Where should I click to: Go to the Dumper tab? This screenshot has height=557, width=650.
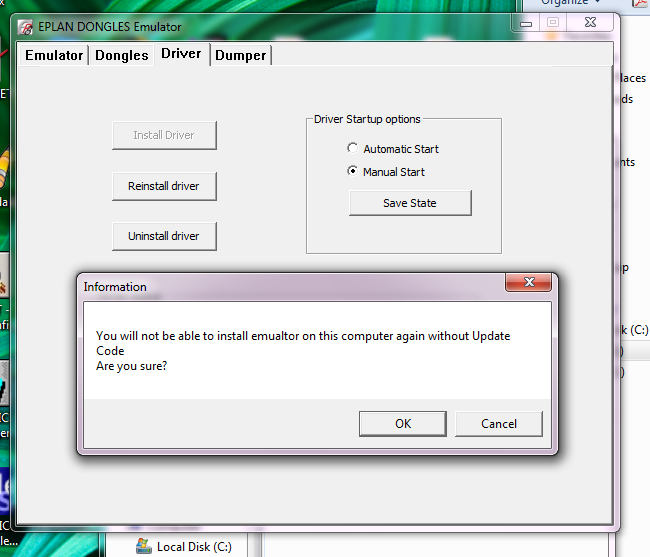click(241, 55)
